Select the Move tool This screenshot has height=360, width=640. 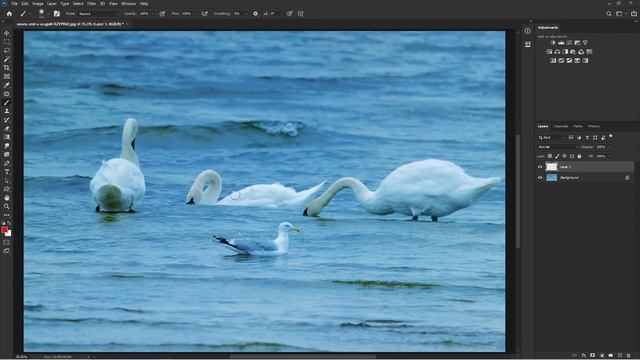[7, 33]
